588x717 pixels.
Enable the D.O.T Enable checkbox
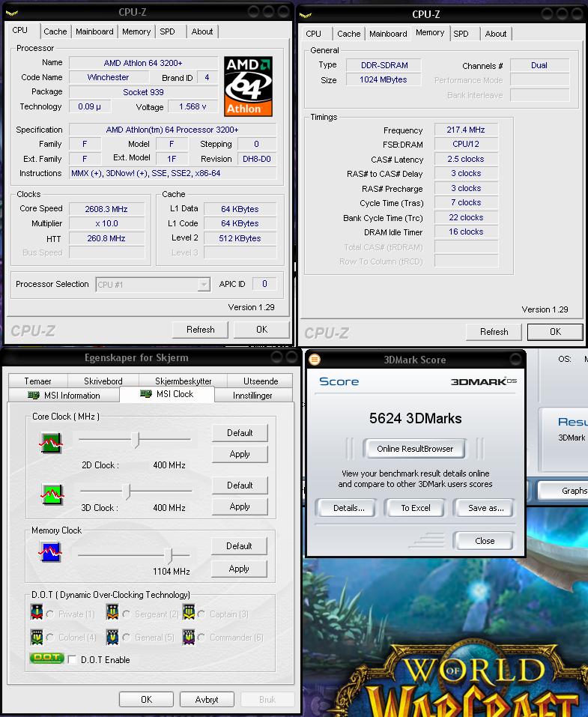click(72, 659)
